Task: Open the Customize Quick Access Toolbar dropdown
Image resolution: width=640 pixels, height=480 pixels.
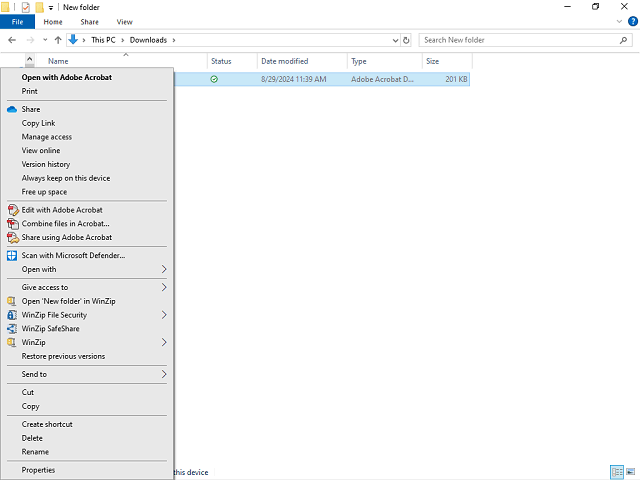Action: coord(51,7)
